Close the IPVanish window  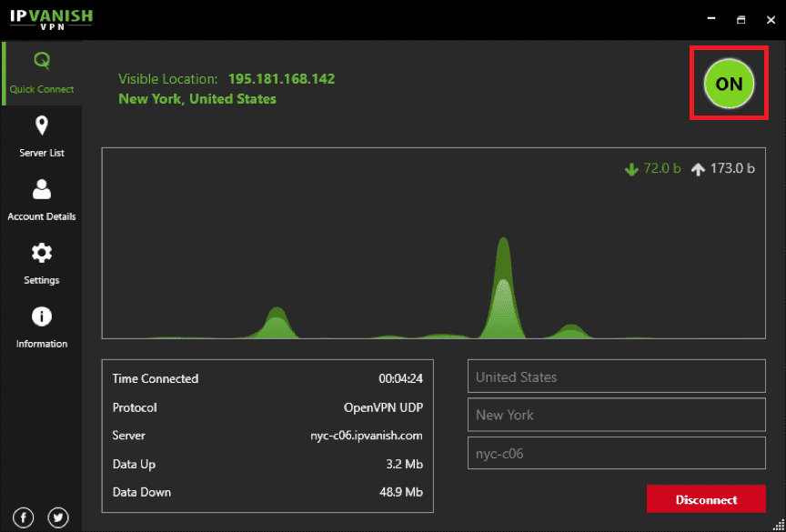point(771,19)
